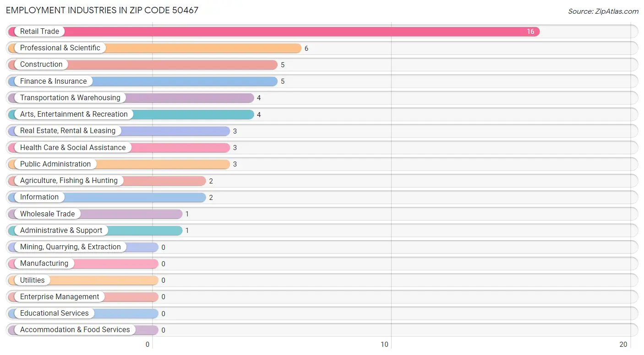Select the Information bar label
644x355 pixels.
[39, 197]
